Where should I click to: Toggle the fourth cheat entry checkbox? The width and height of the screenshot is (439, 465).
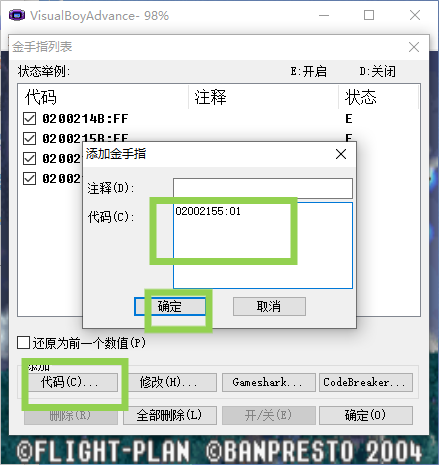29,178
